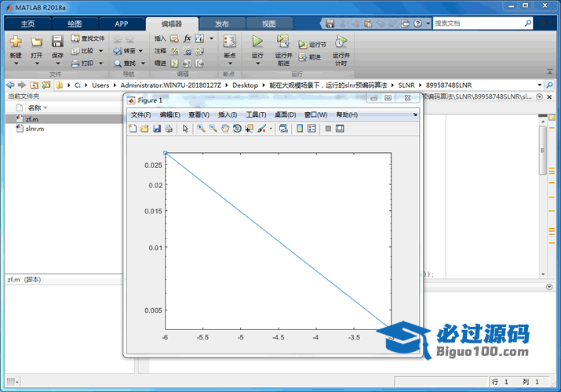
Task: Click Open File icon in Figure 1 toolbar
Action: click(144, 129)
